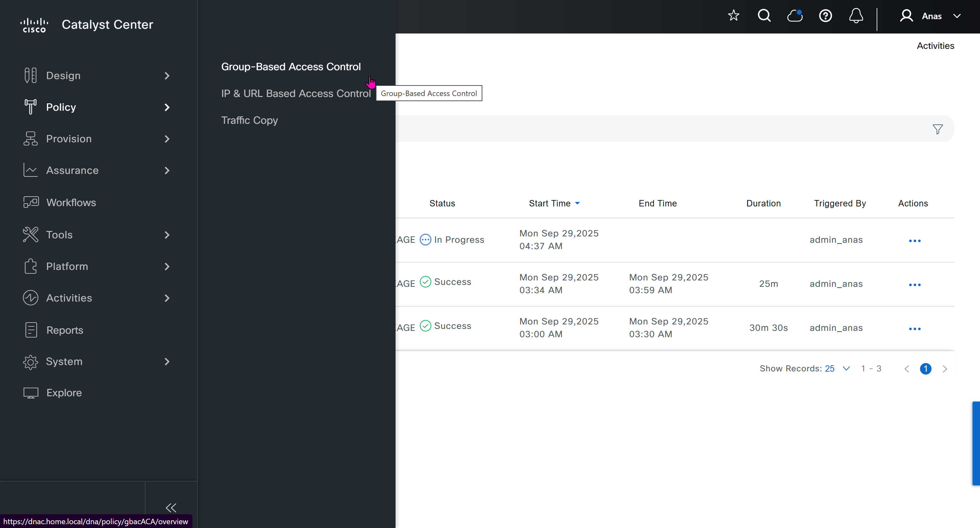Select IP & URL Based Access Control
This screenshot has height=528, width=980.
(296, 93)
